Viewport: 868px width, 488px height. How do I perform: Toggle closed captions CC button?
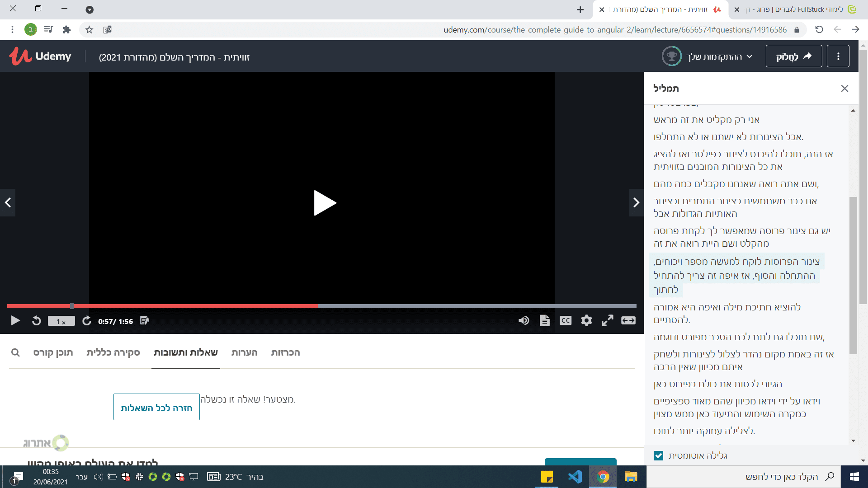(566, 321)
